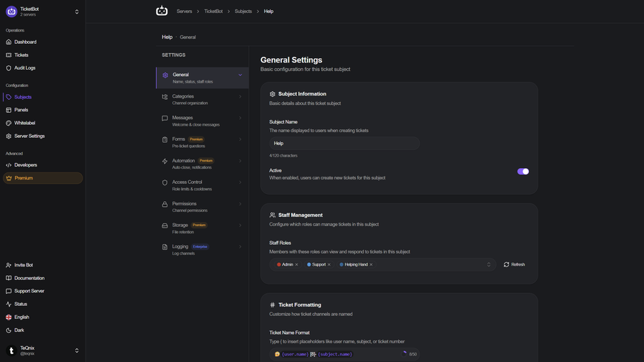Expand the TeQnix user account menu
This screenshot has height=362, width=644.
(x=76, y=351)
